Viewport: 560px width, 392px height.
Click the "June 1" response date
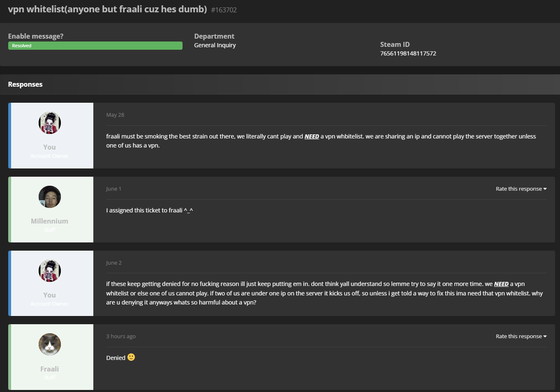click(113, 189)
